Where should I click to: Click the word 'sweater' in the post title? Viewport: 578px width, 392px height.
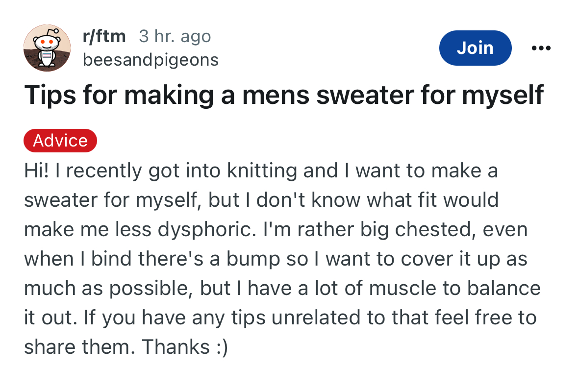coord(365,96)
